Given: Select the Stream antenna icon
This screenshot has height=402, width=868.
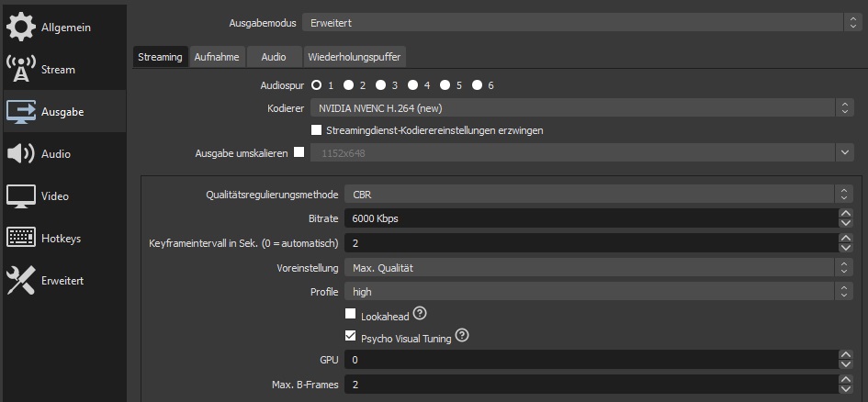Looking at the screenshot, I should 21,70.
